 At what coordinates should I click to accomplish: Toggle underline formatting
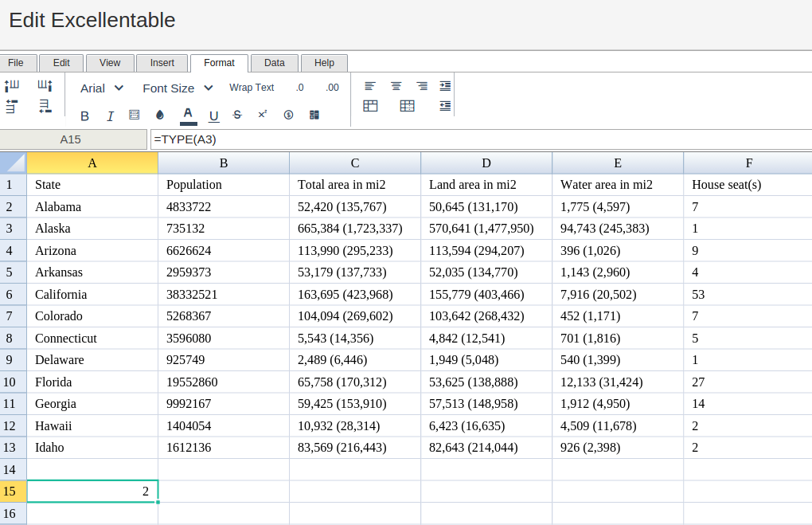point(213,116)
